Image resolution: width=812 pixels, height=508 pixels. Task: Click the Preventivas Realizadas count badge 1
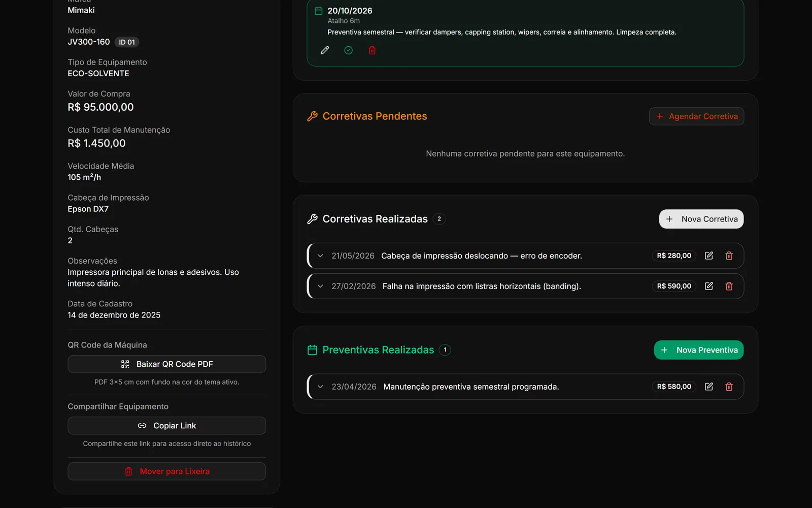coord(445,350)
